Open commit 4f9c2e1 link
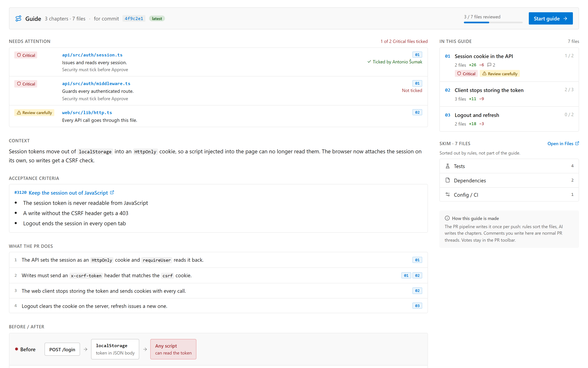Screen dimensions: 588x368 (x=134, y=18)
